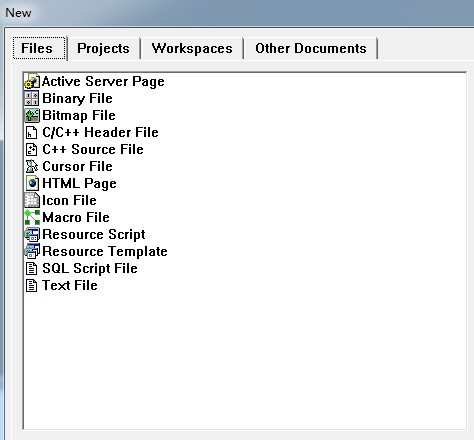Choose the Bitmap File icon
Image resolution: width=474 pixels, height=440 pixels.
coord(32,115)
